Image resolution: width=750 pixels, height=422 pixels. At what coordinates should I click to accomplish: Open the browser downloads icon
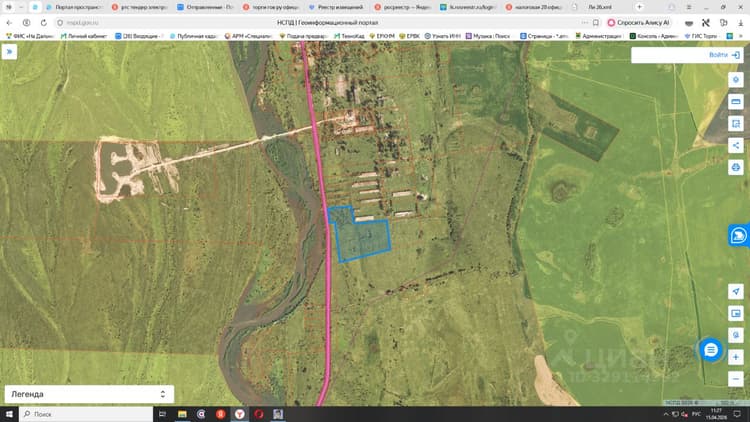741,22
